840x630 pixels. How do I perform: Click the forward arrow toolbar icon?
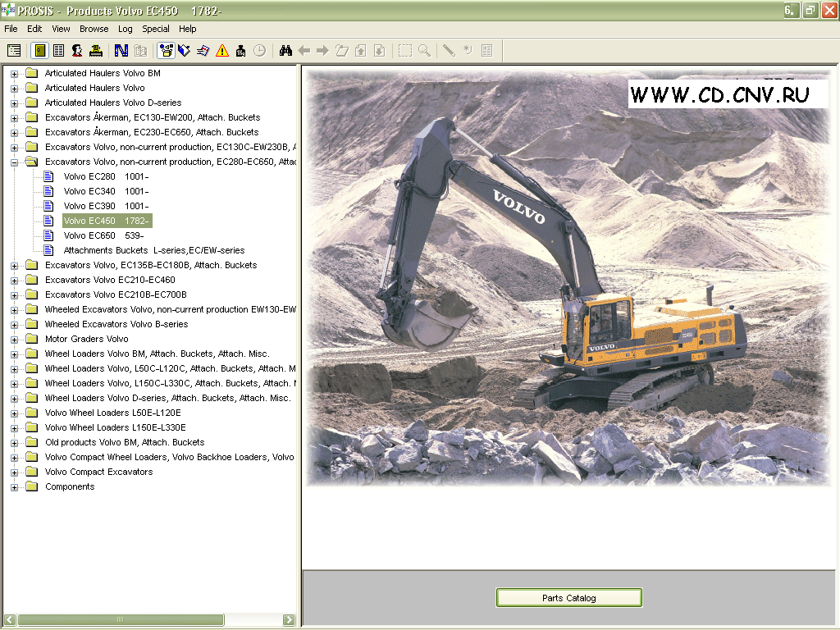click(x=322, y=51)
